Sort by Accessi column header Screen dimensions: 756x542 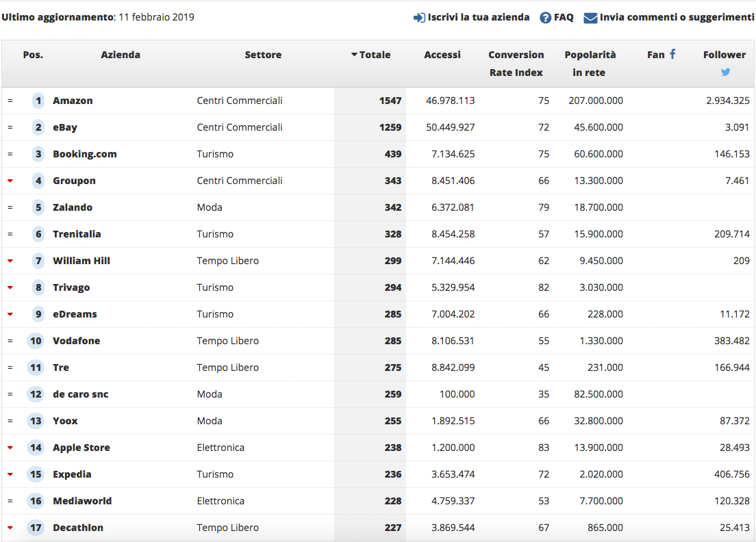point(442,55)
